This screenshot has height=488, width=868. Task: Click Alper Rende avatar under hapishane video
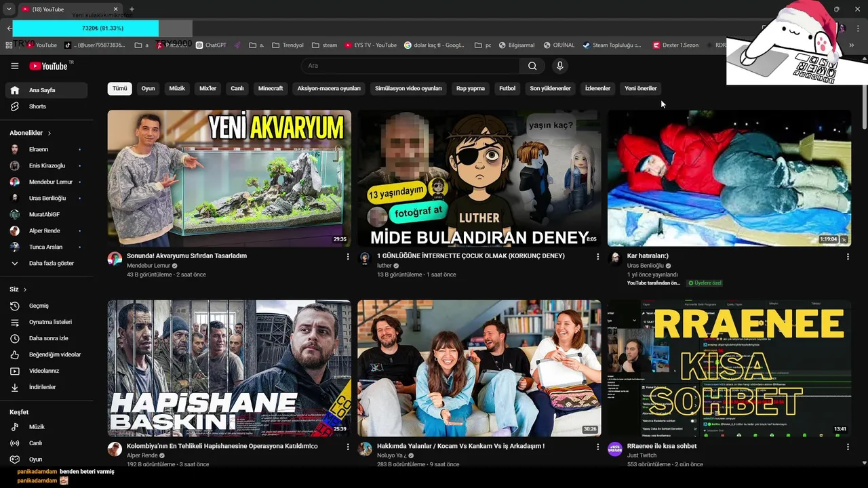point(115,449)
